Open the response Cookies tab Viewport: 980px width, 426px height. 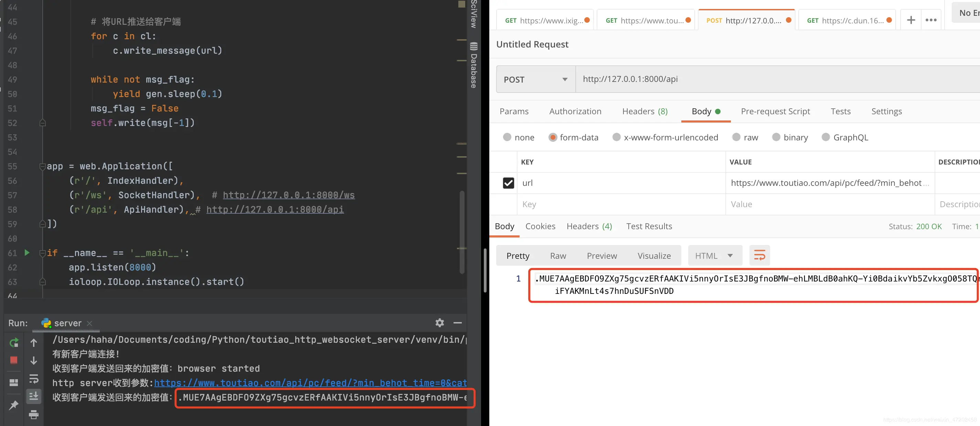pyautogui.click(x=540, y=226)
